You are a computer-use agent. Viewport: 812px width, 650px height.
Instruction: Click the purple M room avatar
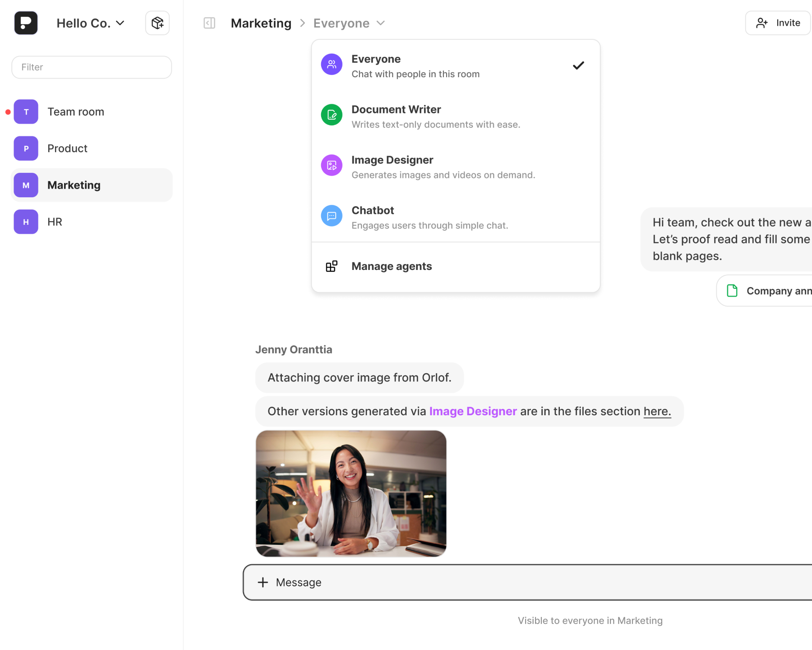click(x=26, y=185)
